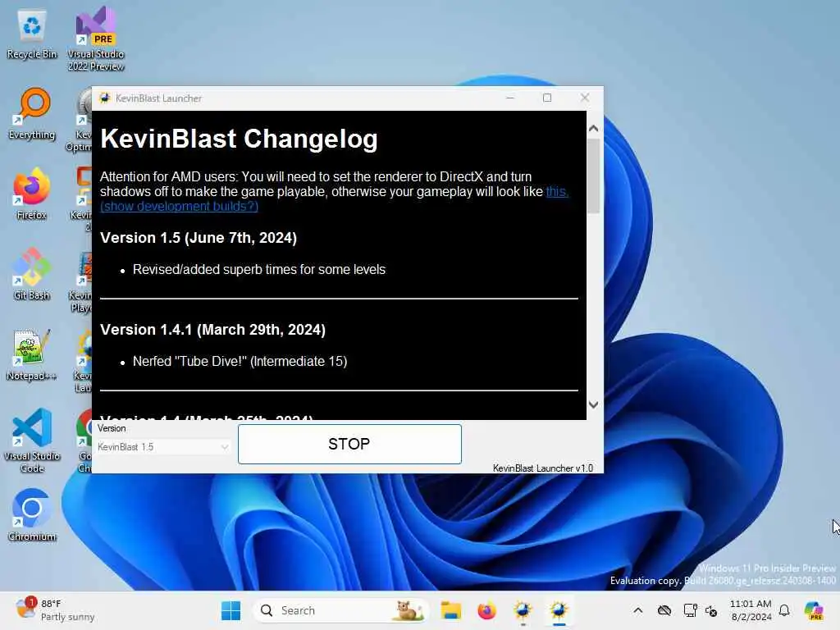Close the KevinBlast Launcher window
Screen dimensions: 840x630
(584, 98)
